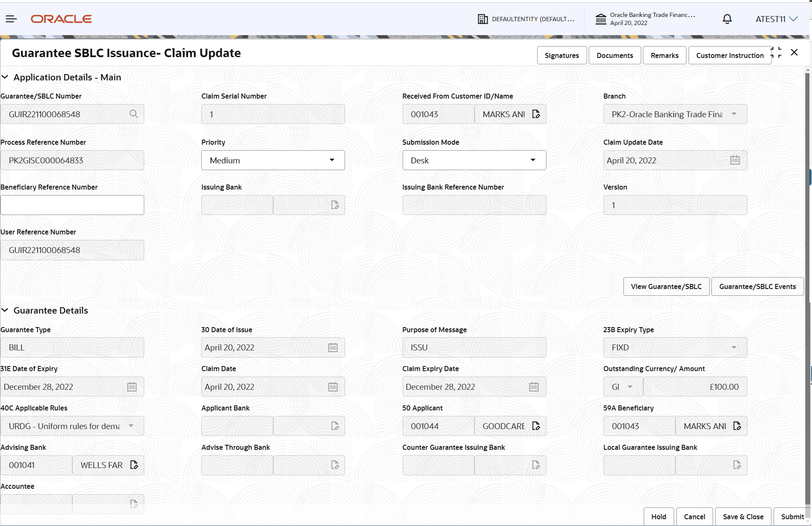Open Claim Update Date calendar icon
The width and height of the screenshot is (812, 526).
[x=735, y=160]
